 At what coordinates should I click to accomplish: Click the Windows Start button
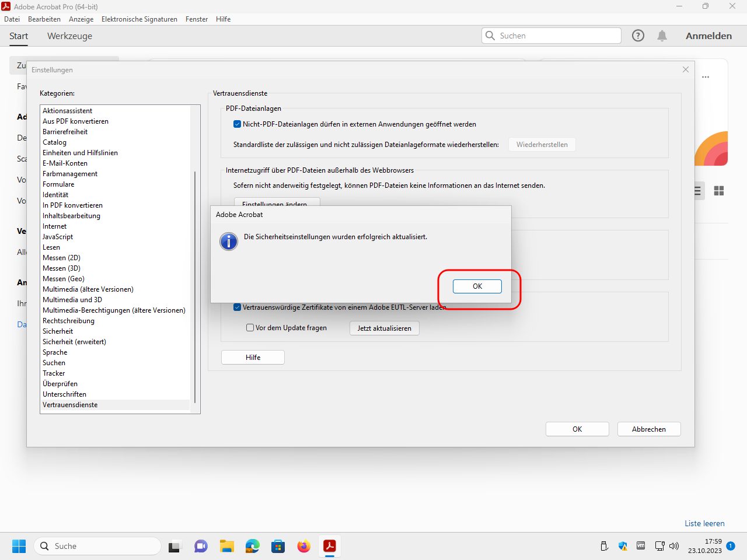click(19, 546)
